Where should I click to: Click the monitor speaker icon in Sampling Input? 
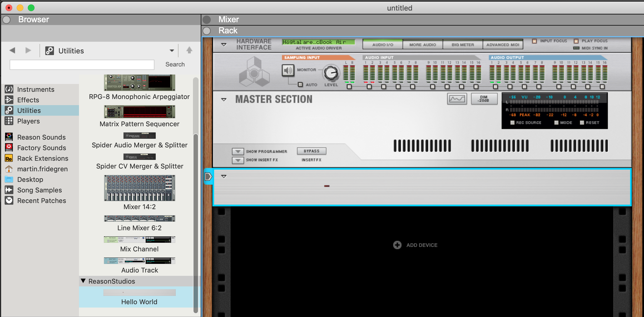288,70
